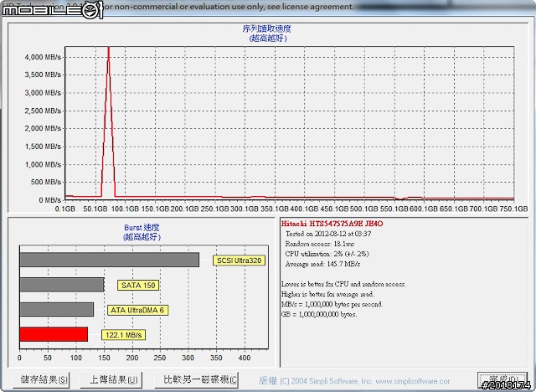Click the 750.1GB axis label

point(514,209)
